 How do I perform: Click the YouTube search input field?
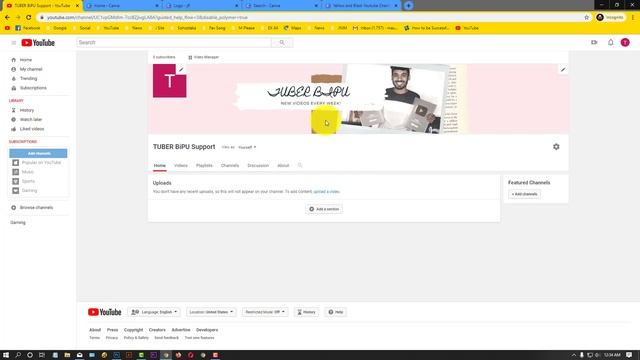174,42
